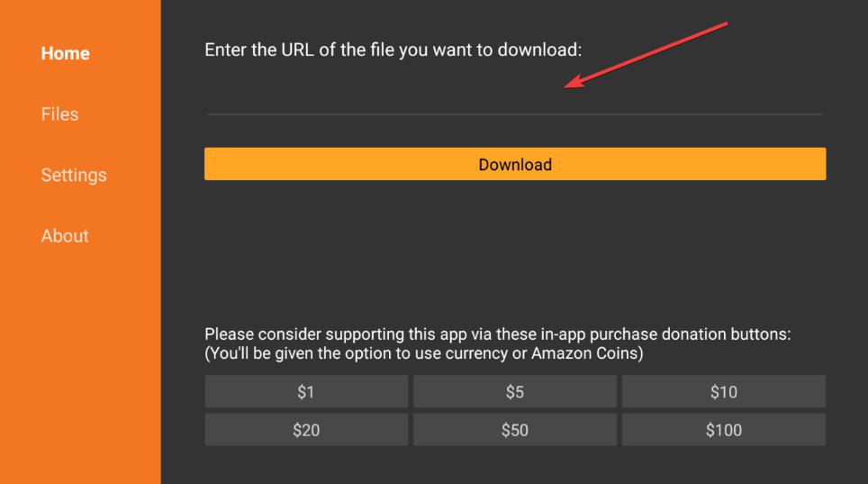This screenshot has width=868, height=484.
Task: Click the Amazon Coins note line
Action: (423, 354)
